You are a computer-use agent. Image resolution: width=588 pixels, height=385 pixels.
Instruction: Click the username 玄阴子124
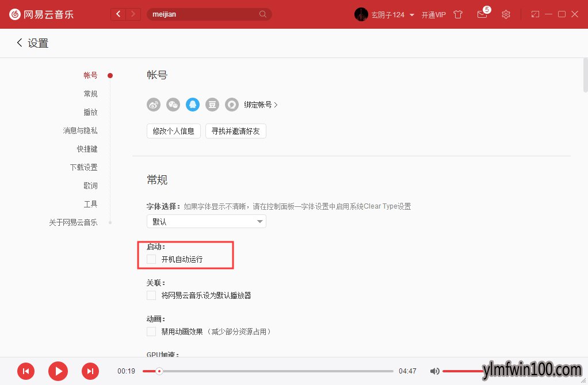pos(388,15)
